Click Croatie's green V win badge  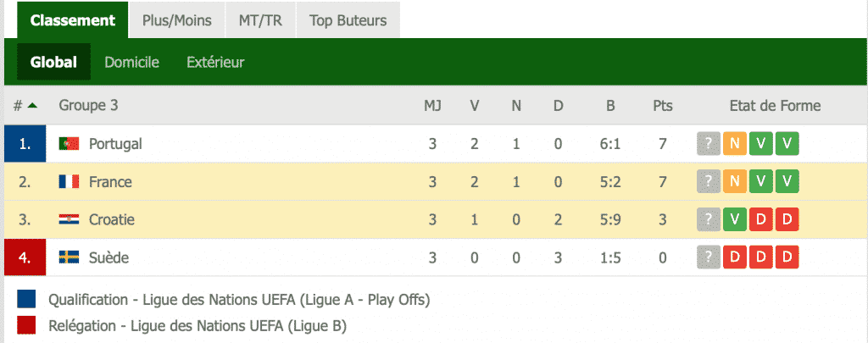pos(735,219)
